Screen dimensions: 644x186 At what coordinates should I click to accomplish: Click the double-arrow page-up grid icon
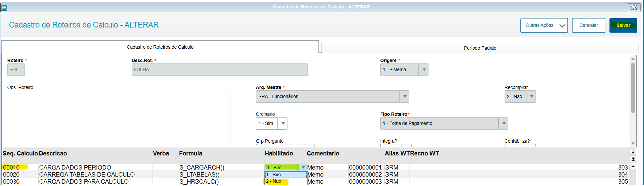tap(633, 159)
